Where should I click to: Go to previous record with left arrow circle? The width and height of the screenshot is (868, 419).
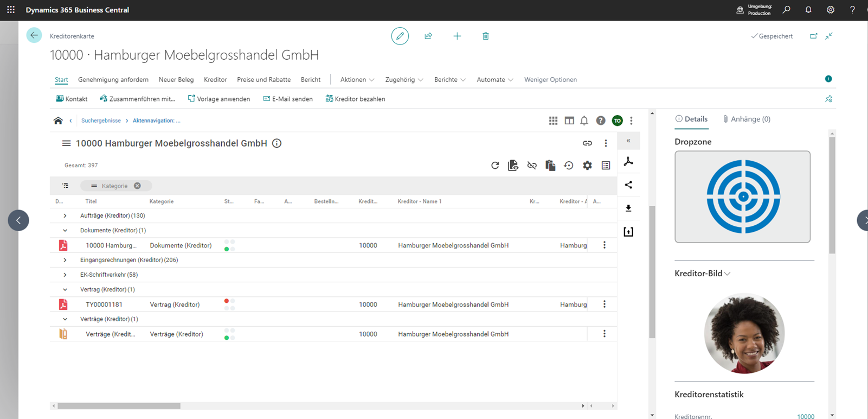[18, 220]
